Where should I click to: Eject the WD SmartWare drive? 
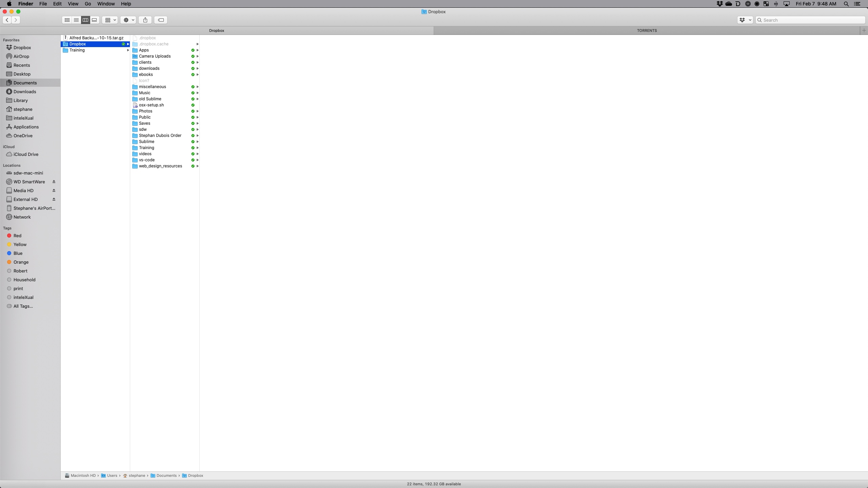coord(54,182)
